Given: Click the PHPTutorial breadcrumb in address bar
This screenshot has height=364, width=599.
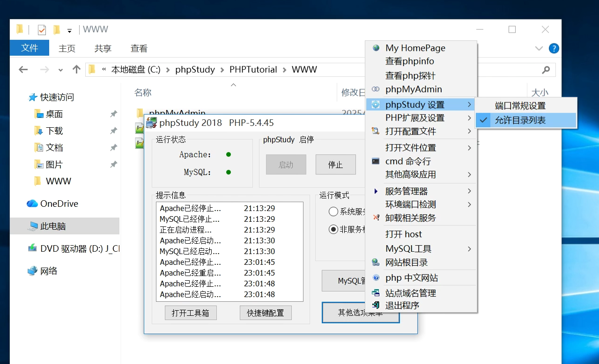Looking at the screenshot, I should click(x=253, y=70).
